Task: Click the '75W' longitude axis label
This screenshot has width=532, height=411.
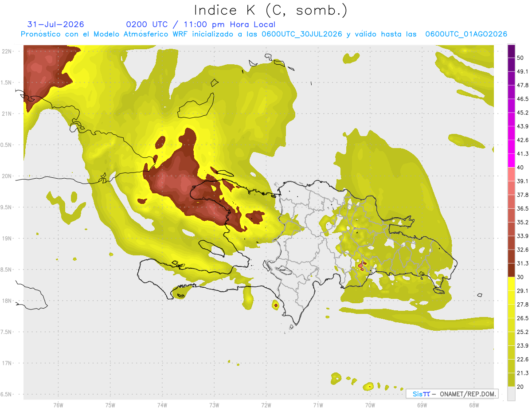Action: [x=110, y=405]
